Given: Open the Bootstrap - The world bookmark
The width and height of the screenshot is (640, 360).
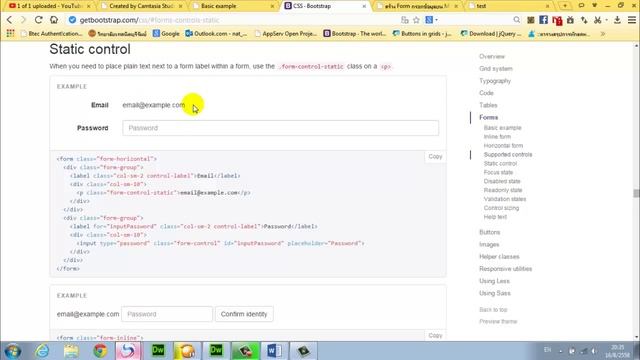Looking at the screenshot, I should pos(355,34).
